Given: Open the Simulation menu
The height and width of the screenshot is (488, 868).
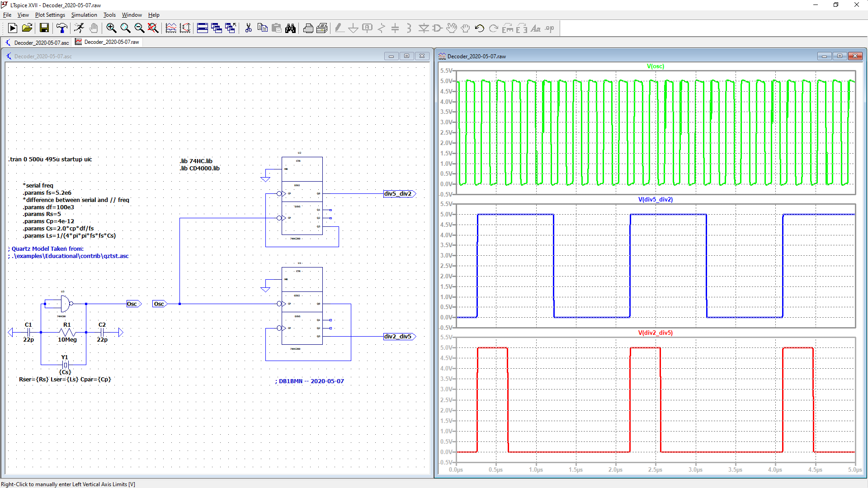Looking at the screenshot, I should coord(84,15).
